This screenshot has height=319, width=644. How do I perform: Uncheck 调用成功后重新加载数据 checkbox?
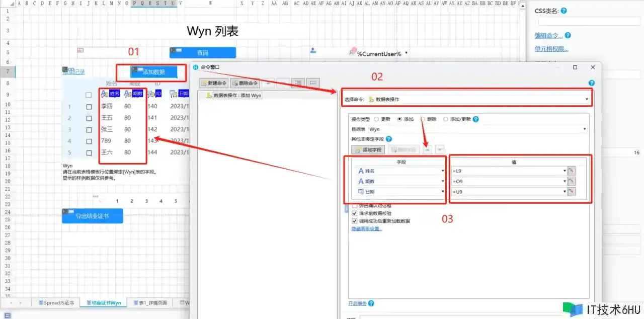(x=355, y=221)
